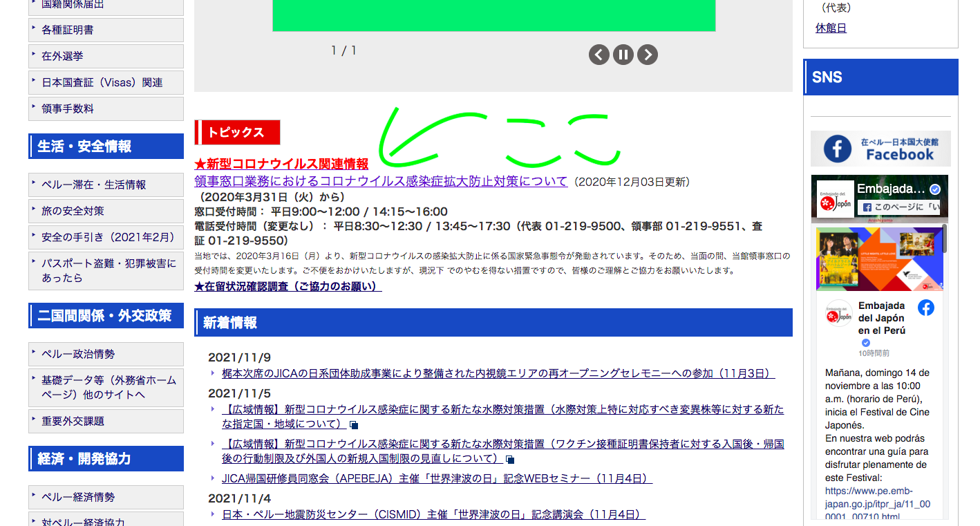Click Facebook icon in embedded post

tap(926, 308)
